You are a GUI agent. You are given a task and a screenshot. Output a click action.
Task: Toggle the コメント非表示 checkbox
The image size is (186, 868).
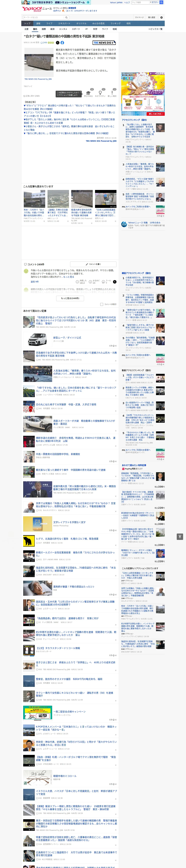(x=102, y=304)
